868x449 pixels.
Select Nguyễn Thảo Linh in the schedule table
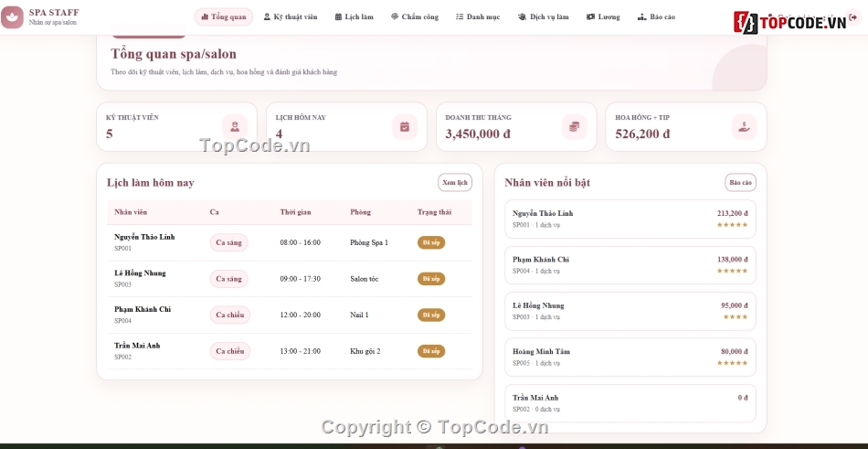pyautogui.click(x=144, y=237)
